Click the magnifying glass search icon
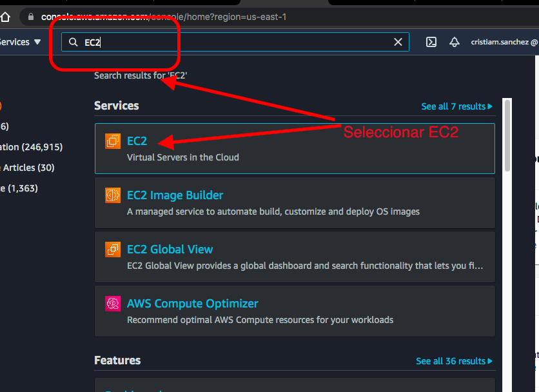The width and height of the screenshot is (539, 392). 73,42
